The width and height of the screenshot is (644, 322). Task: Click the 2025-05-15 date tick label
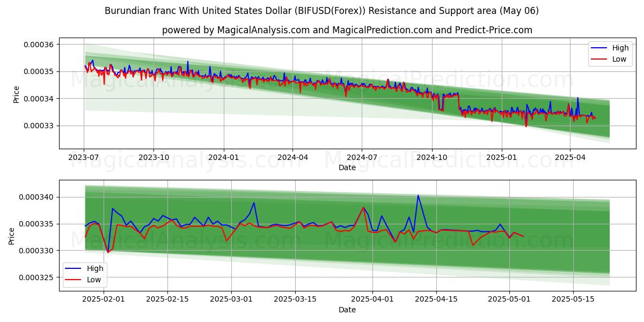pos(573,300)
